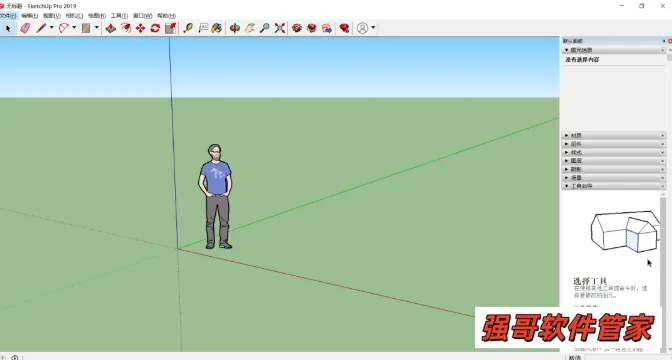Select the Rectangle shape tool
Screen dimensions: 672x360
coord(86,28)
